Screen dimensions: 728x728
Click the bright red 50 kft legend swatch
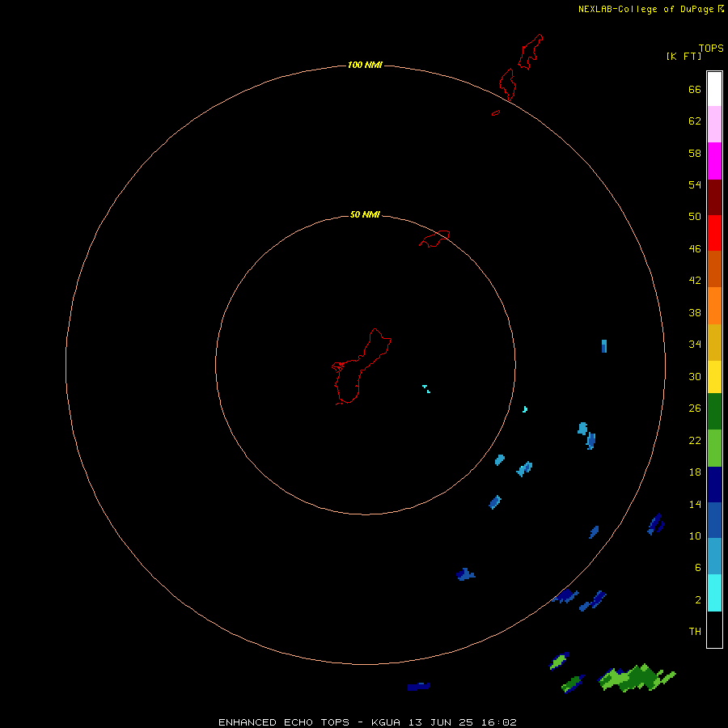click(714, 233)
